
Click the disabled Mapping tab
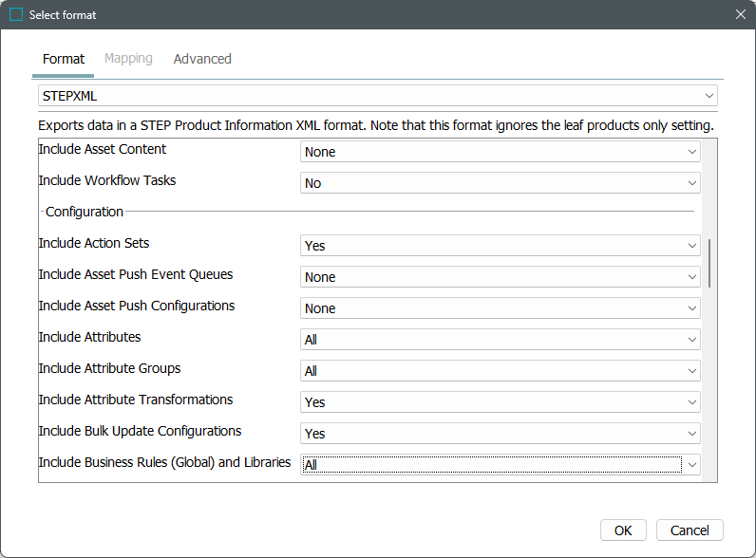tap(128, 59)
